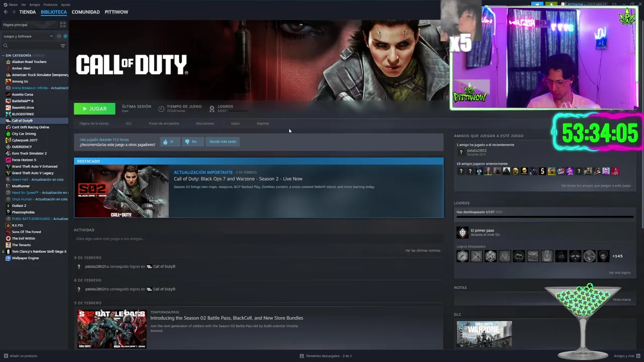
Task: Select Wallpaper Engine icon
Action: [8, 258]
